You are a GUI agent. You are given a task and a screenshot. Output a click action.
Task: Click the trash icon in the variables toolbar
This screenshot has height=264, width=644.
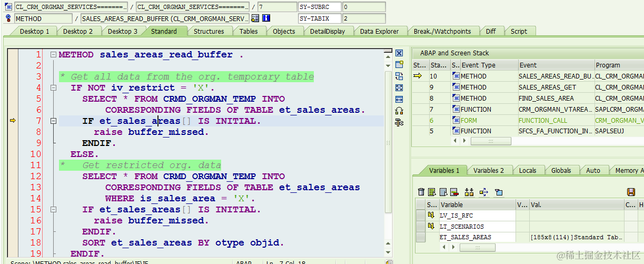[x=421, y=192]
